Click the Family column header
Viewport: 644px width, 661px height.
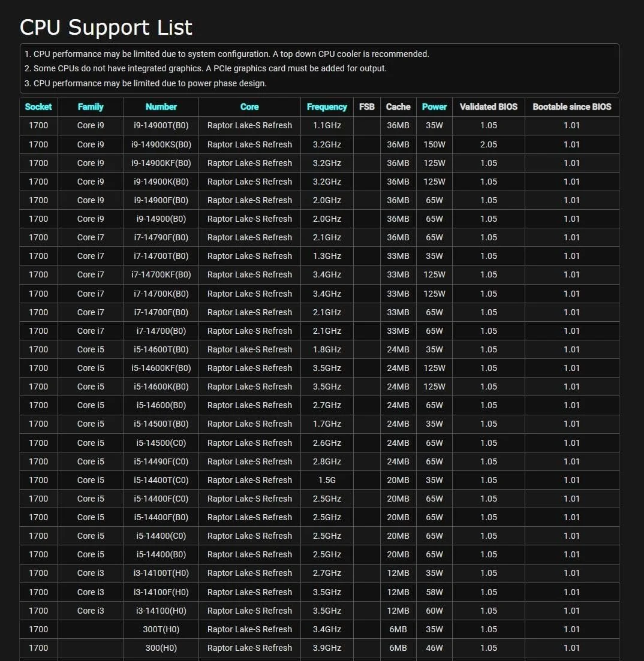[x=91, y=107]
